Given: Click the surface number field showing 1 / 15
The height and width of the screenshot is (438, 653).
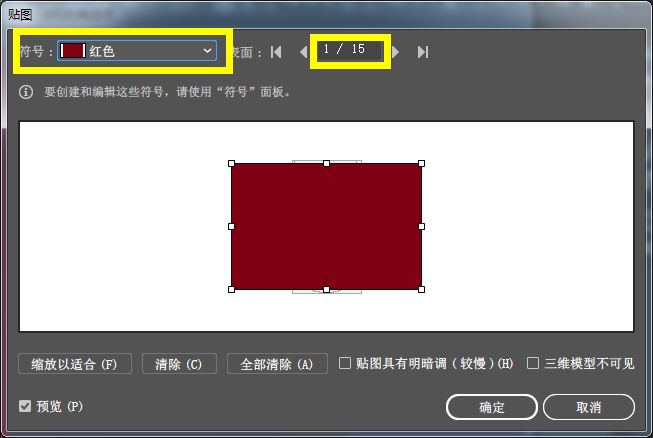Looking at the screenshot, I should 351,50.
